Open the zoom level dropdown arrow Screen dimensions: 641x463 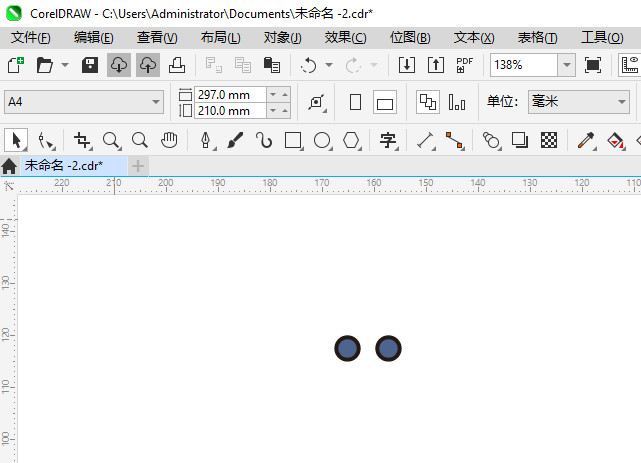(x=567, y=65)
